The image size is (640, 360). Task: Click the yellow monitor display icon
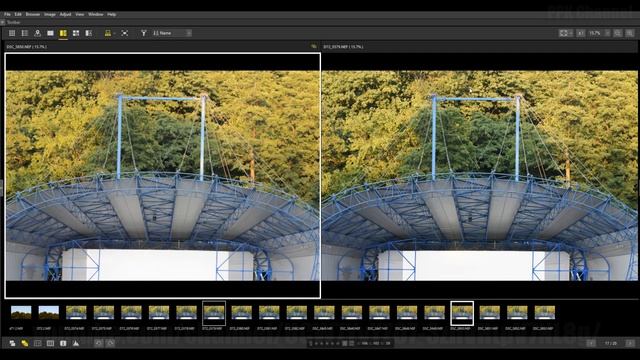click(108, 33)
